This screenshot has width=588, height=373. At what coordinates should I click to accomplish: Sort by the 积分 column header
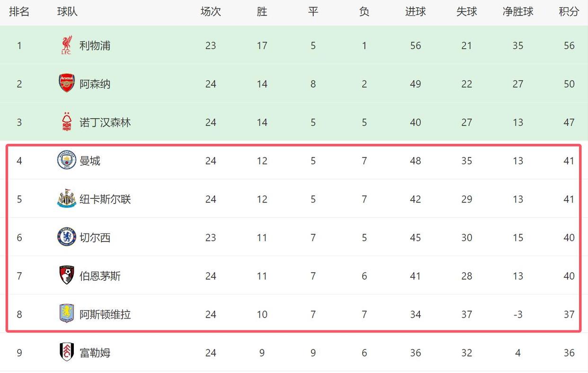coord(569,12)
